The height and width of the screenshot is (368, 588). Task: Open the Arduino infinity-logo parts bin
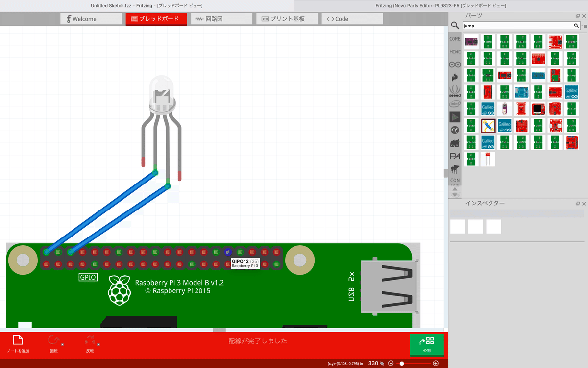tap(455, 65)
